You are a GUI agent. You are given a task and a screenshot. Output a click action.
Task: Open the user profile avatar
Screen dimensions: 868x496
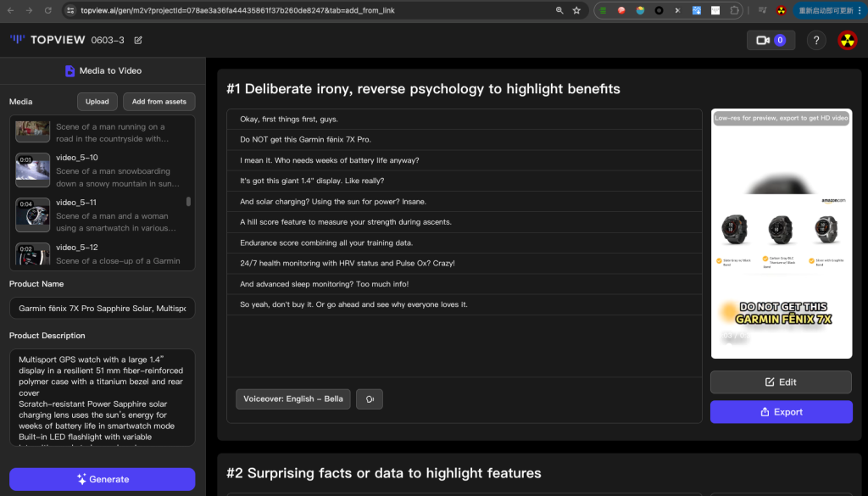click(847, 40)
